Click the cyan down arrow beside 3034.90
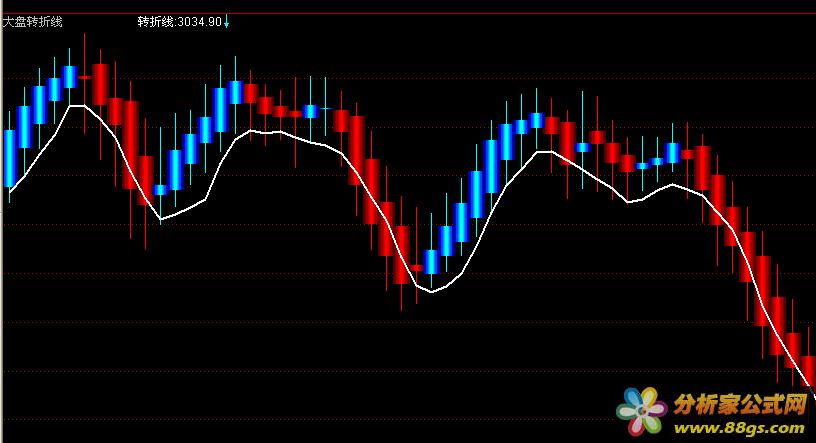 point(226,22)
